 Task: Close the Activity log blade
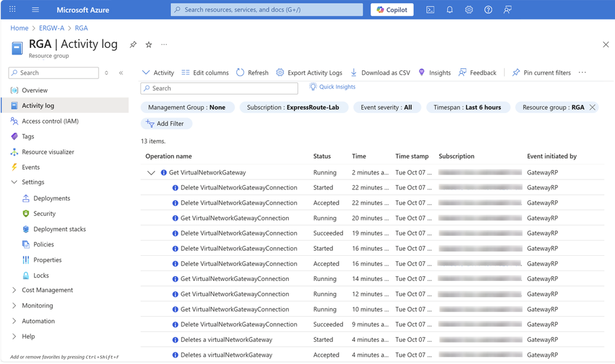pos(606,45)
